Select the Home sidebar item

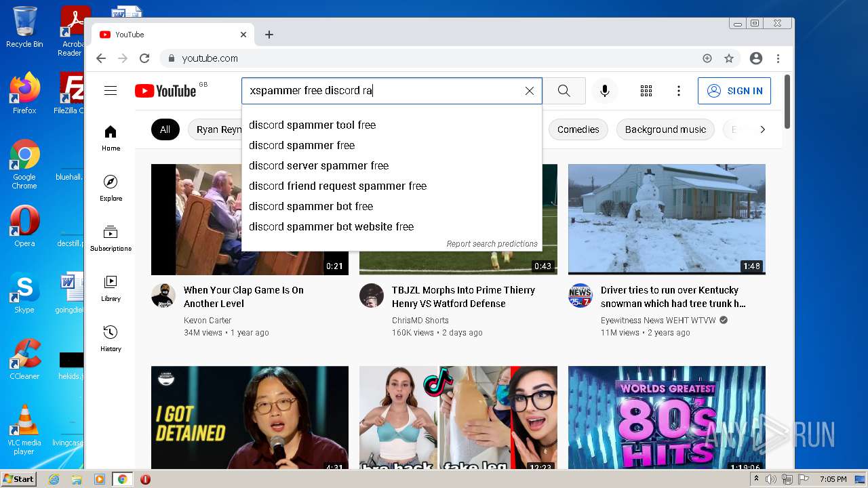[x=111, y=138]
